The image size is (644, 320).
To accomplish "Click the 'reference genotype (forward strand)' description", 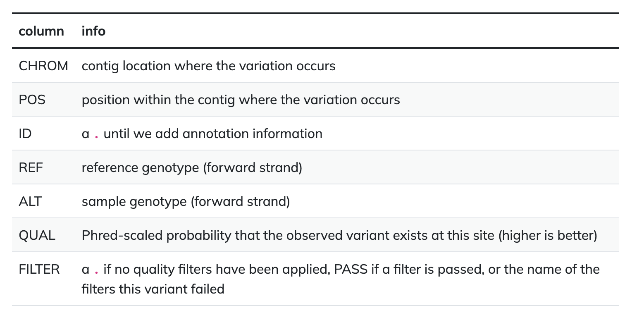I will (192, 167).
